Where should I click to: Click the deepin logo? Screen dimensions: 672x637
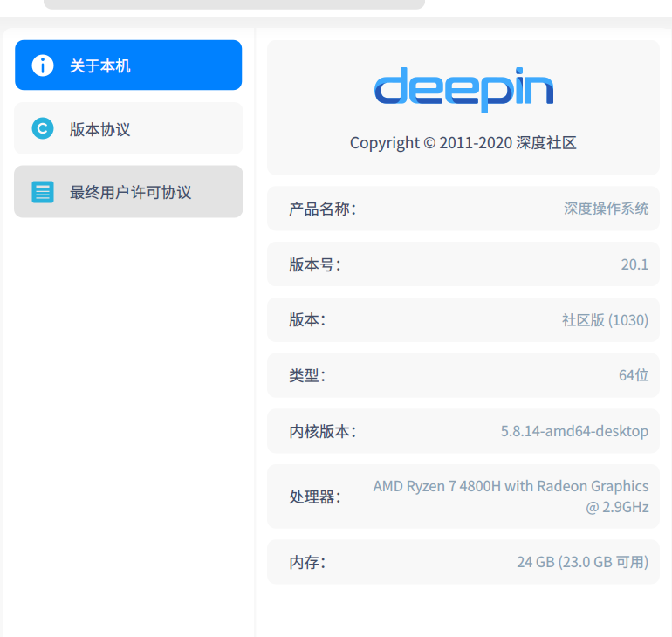pos(463,90)
